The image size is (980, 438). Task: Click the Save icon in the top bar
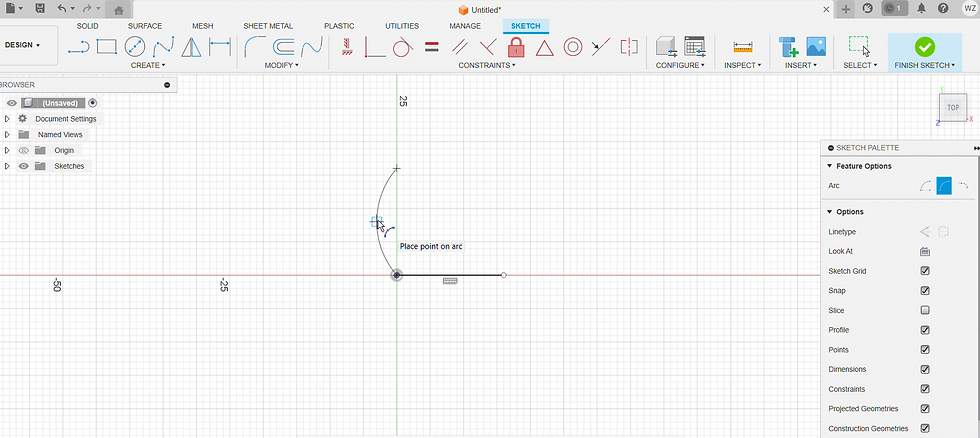coord(40,9)
